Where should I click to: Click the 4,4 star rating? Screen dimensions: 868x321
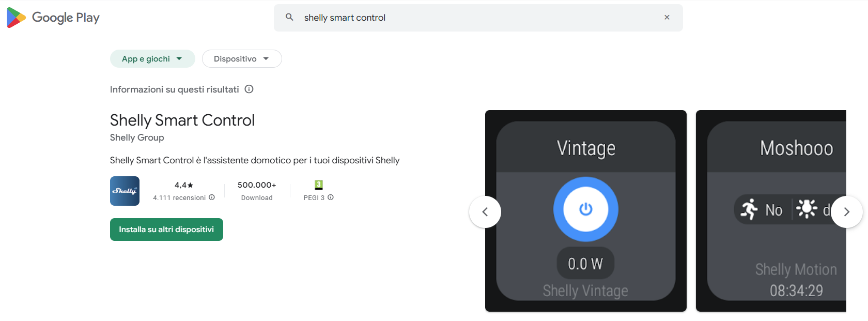(x=183, y=185)
